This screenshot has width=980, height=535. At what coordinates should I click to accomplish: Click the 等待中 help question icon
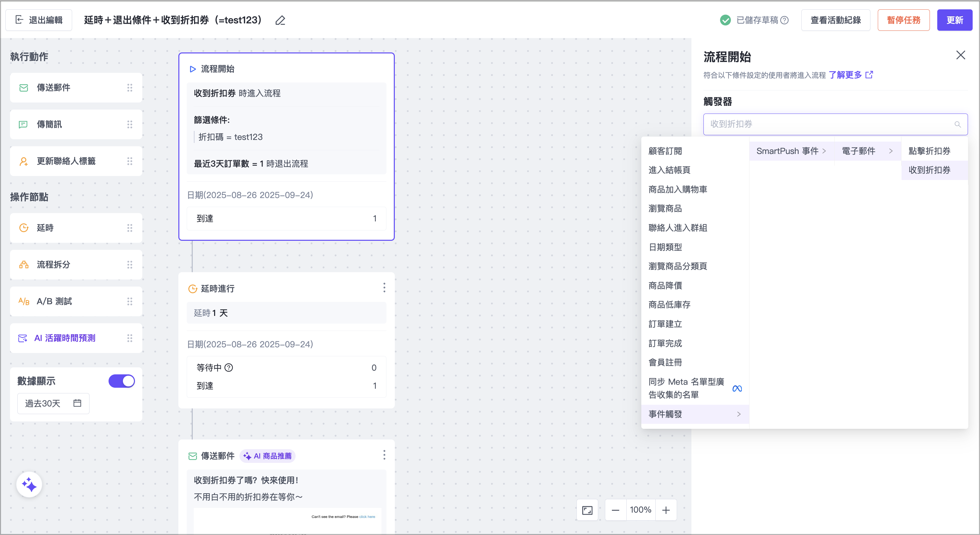tap(229, 368)
